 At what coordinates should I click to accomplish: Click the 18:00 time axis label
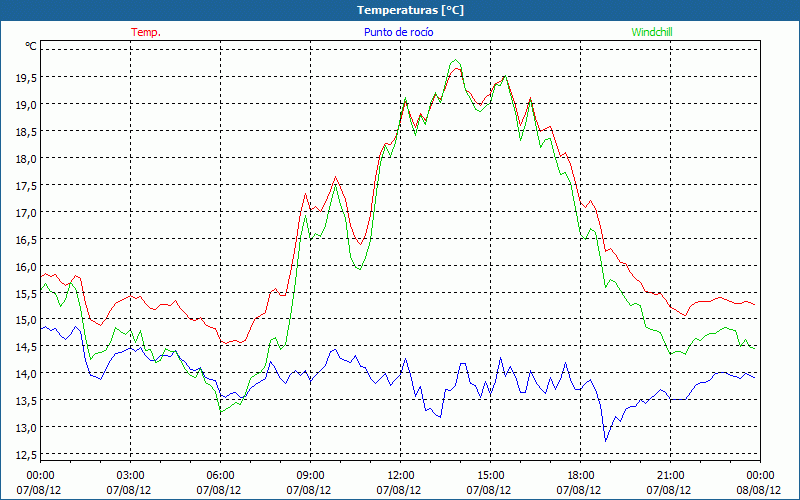click(580, 476)
